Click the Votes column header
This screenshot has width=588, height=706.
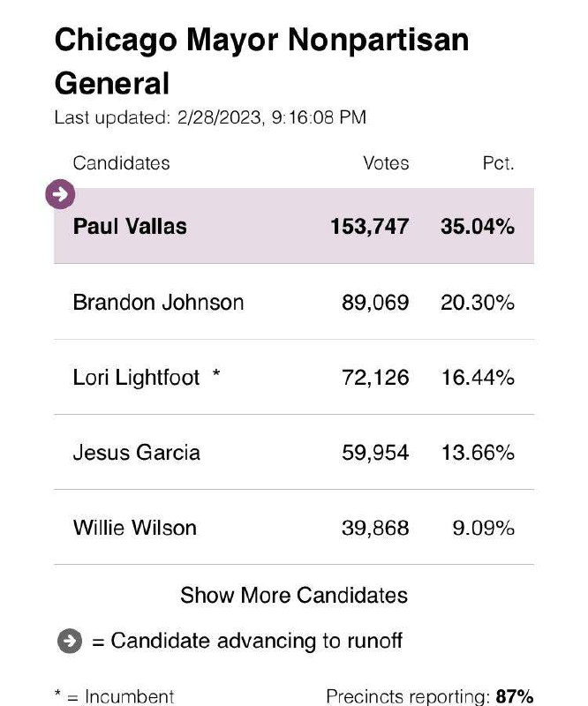pyautogui.click(x=386, y=163)
